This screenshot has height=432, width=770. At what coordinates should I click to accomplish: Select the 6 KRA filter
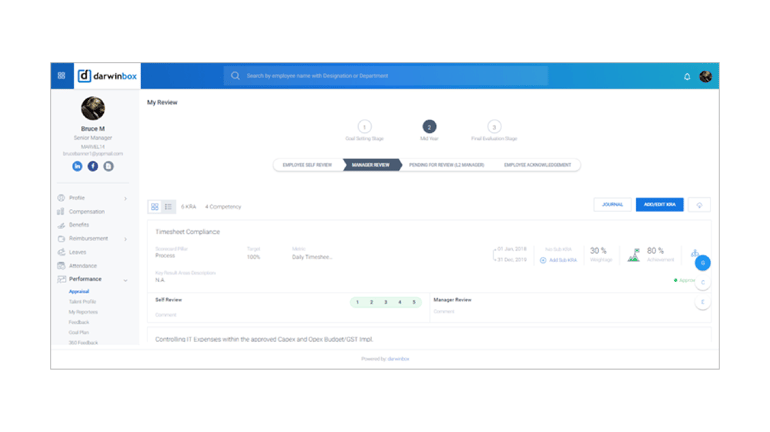pyautogui.click(x=189, y=207)
